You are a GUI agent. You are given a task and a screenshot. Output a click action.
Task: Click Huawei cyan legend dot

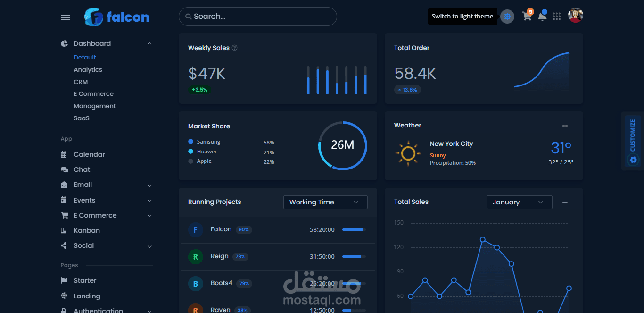(x=191, y=152)
